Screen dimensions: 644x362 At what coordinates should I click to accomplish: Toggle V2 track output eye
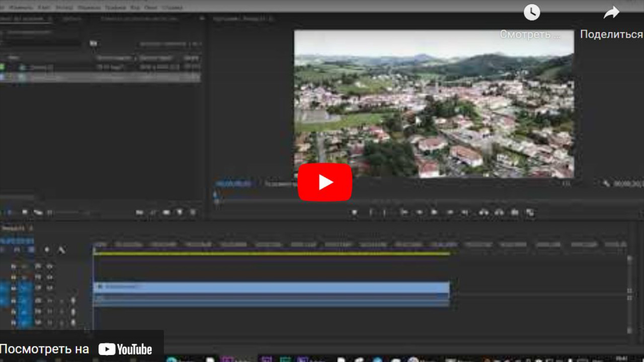pos(49,277)
